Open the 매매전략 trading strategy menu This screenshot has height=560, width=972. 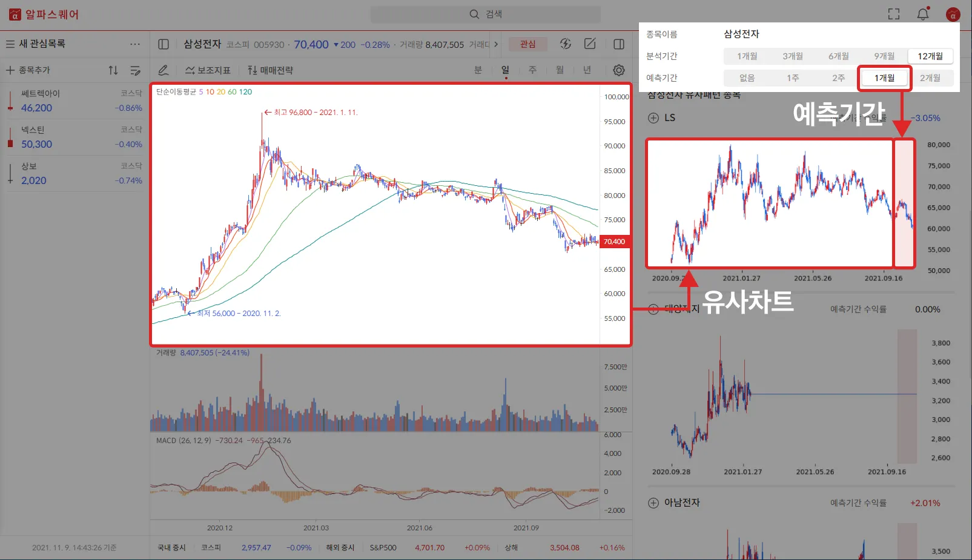[x=270, y=70]
